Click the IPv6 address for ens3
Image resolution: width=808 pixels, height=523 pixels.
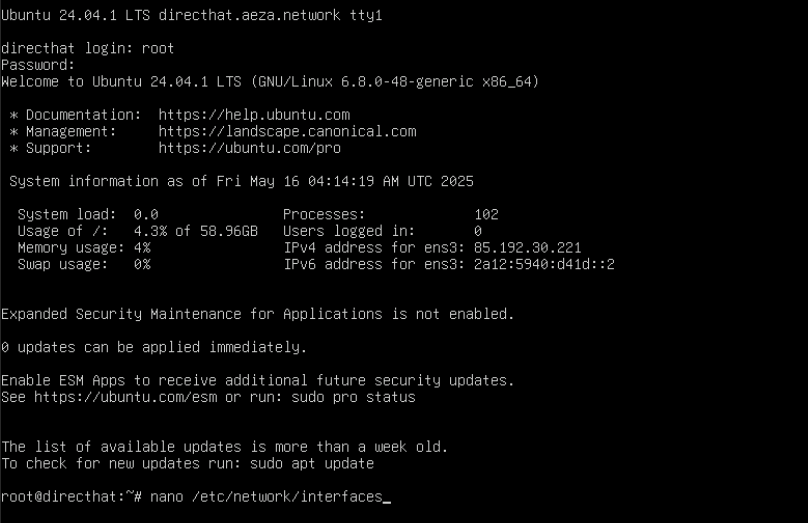pyautogui.click(x=544, y=264)
